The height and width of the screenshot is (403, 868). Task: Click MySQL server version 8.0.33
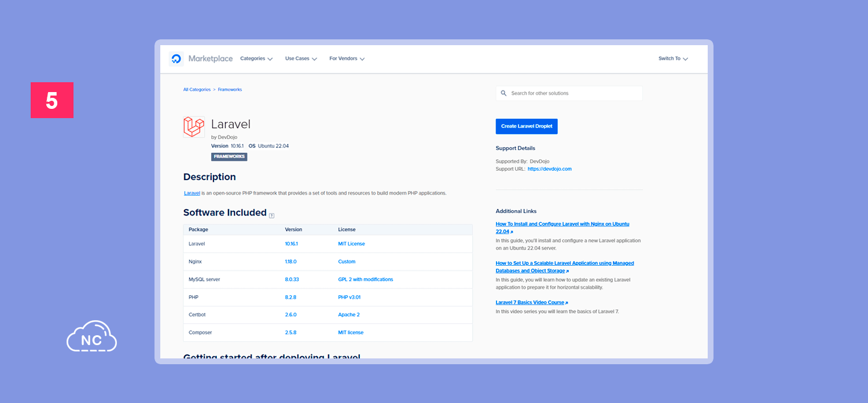[292, 279]
